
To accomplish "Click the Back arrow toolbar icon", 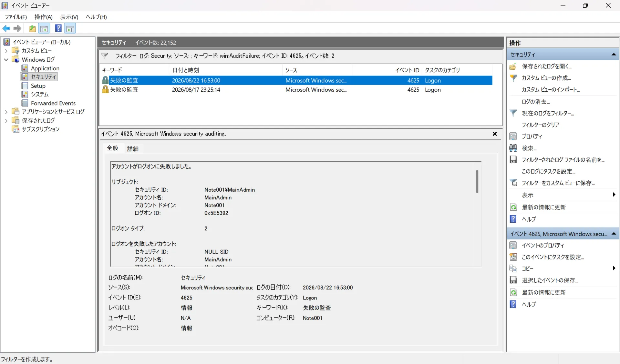I will click(6, 29).
